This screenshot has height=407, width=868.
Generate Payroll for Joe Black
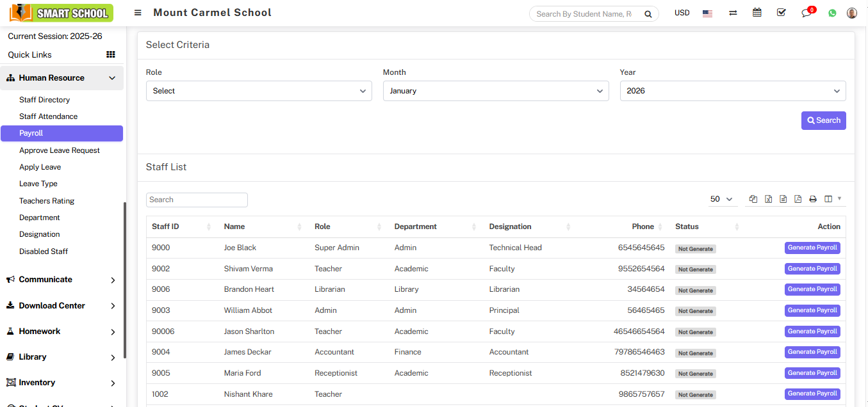(x=812, y=248)
